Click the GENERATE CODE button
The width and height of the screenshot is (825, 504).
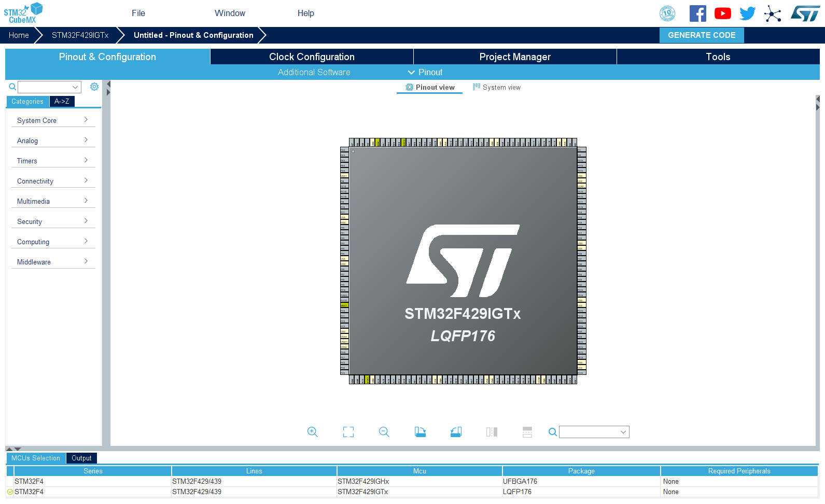tap(702, 35)
